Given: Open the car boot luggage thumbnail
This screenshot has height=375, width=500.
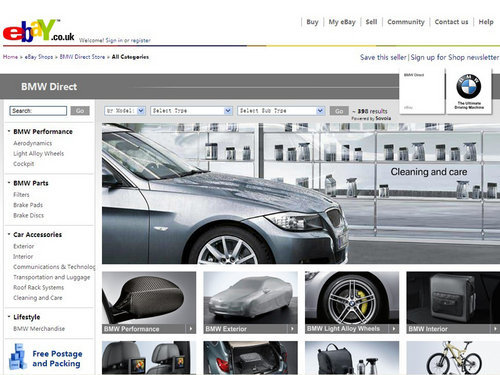Looking at the screenshot, I should [x=250, y=358].
